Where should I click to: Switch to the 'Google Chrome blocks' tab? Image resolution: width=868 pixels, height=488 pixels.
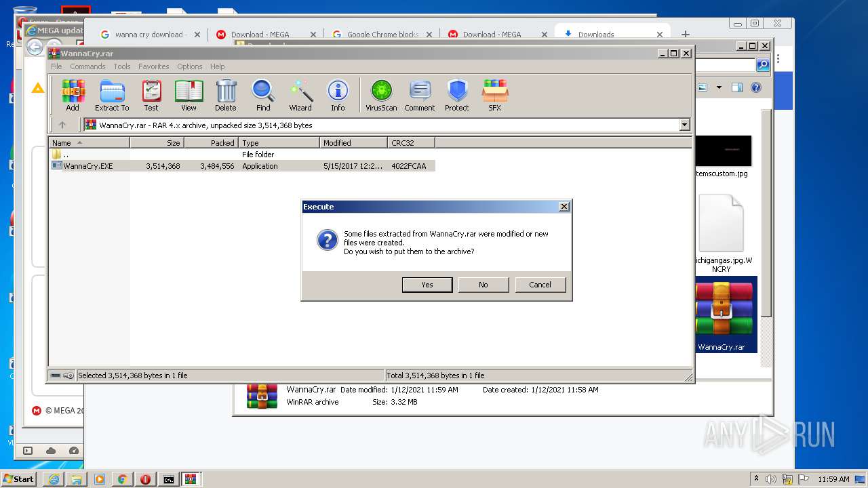pos(382,35)
